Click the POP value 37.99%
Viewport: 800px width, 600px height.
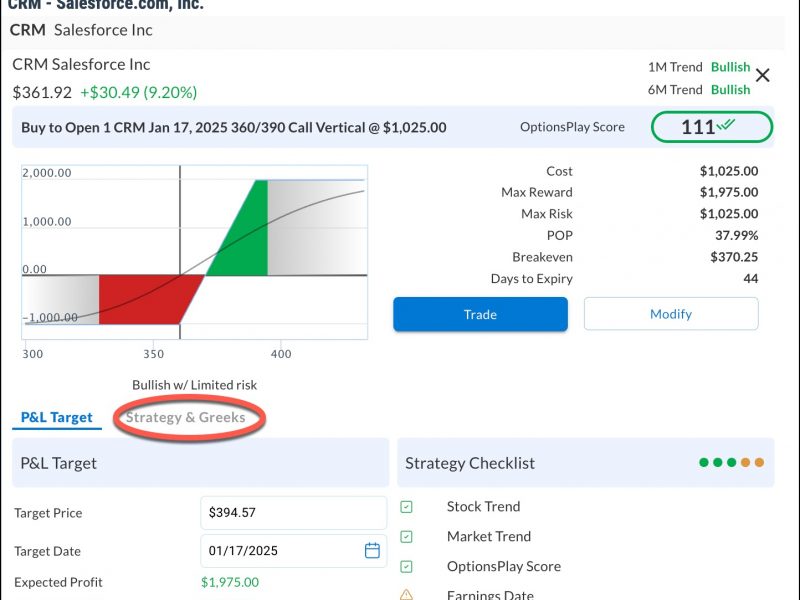tap(736, 235)
